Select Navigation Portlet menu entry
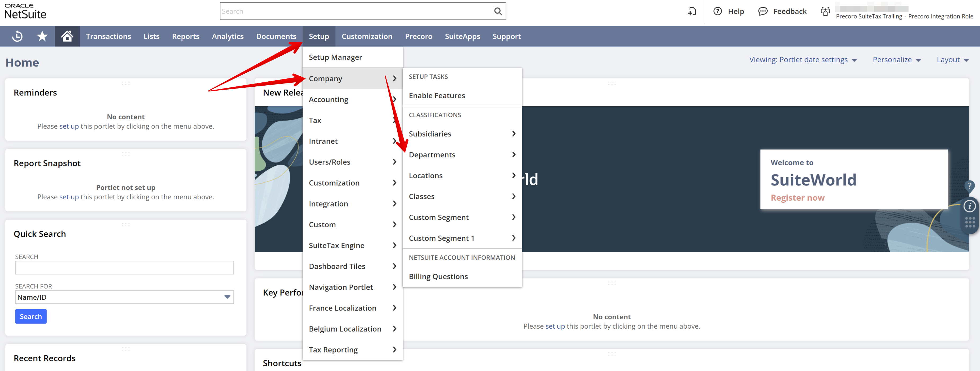This screenshot has width=980, height=371. (352, 287)
